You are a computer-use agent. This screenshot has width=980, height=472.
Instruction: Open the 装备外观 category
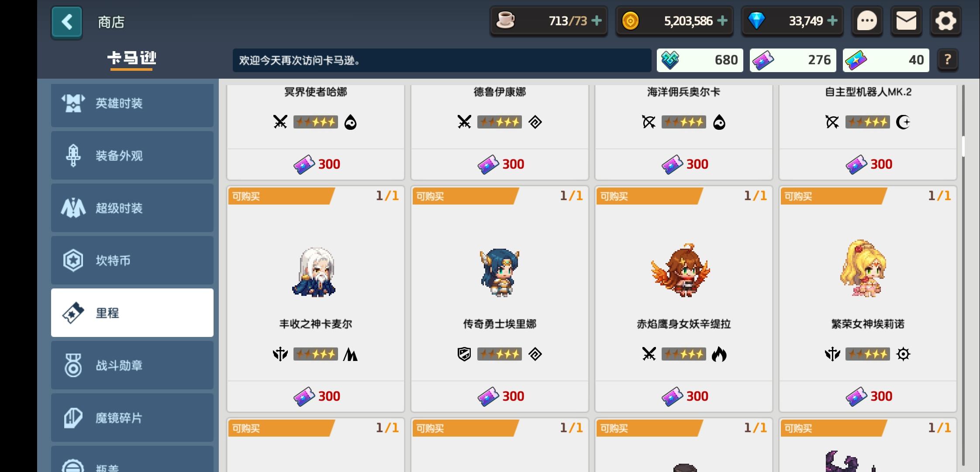coord(132,156)
